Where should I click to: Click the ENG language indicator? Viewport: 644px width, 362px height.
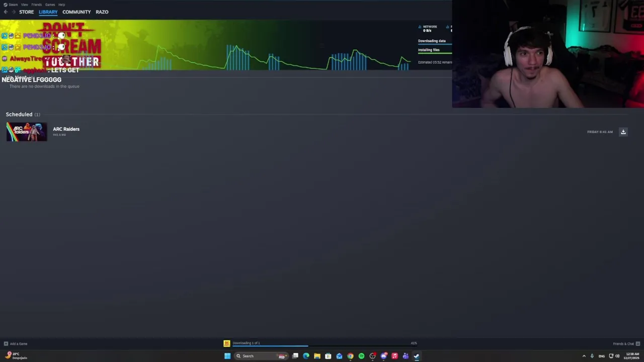point(601,356)
